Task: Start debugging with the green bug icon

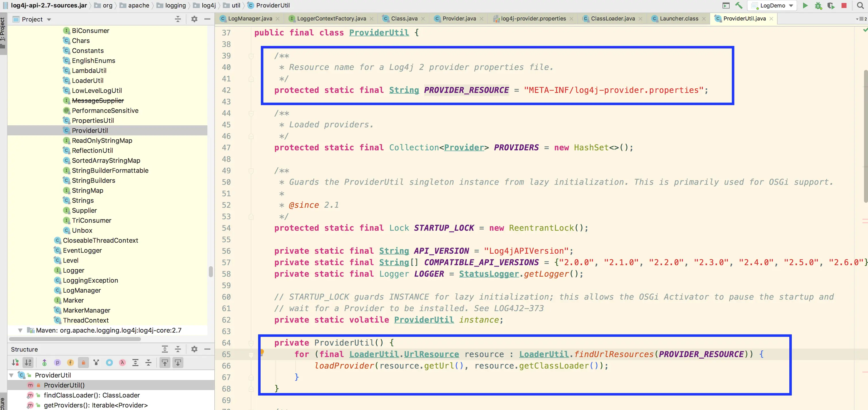Action: pos(818,5)
